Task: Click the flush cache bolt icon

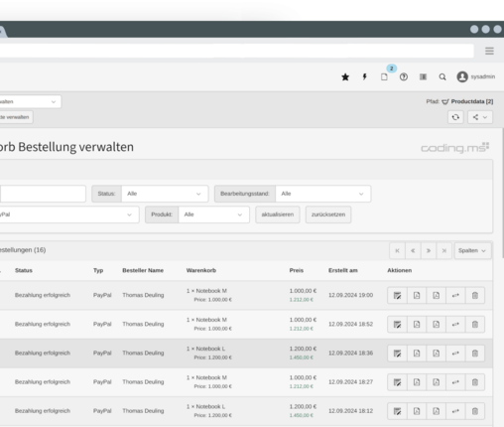Action: pos(364,77)
